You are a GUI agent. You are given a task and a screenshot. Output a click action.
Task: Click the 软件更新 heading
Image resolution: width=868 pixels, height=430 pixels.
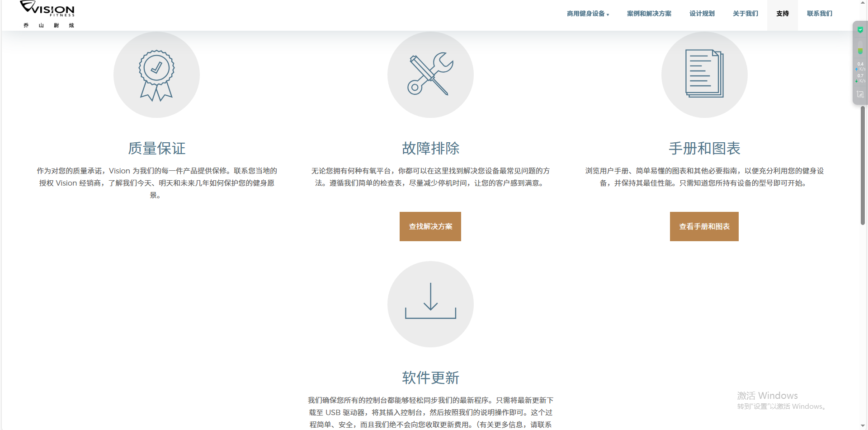430,378
